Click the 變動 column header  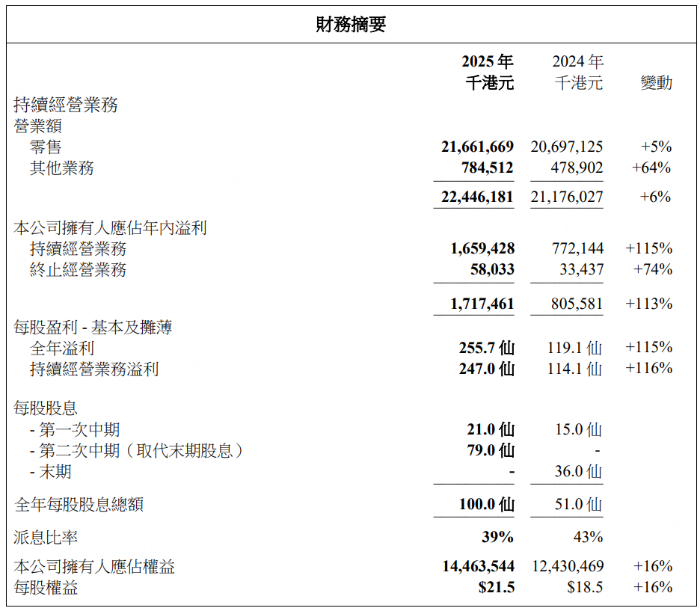pyautogui.click(x=656, y=83)
